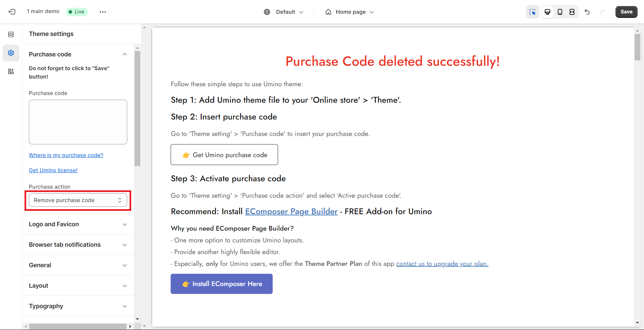Open the 'Where is my purchase code?' link

[x=66, y=155]
